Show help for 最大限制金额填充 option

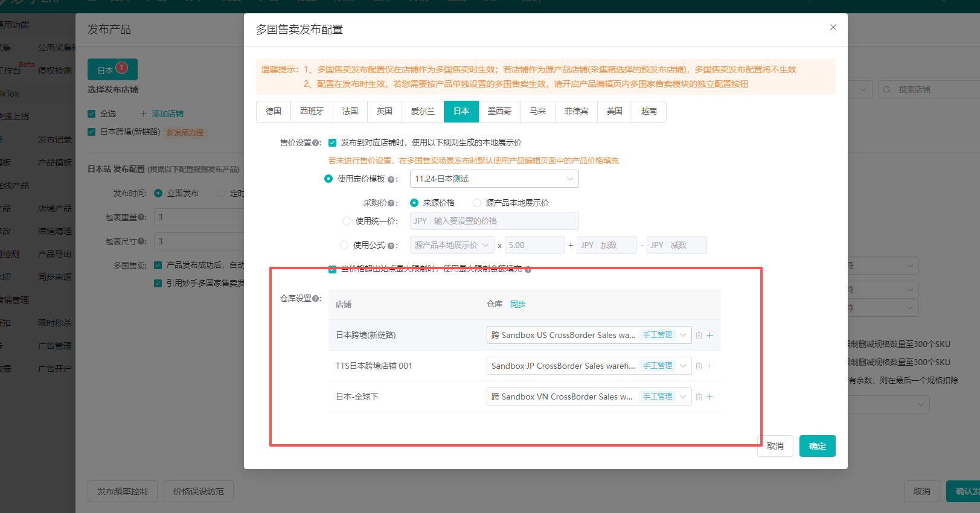click(528, 270)
